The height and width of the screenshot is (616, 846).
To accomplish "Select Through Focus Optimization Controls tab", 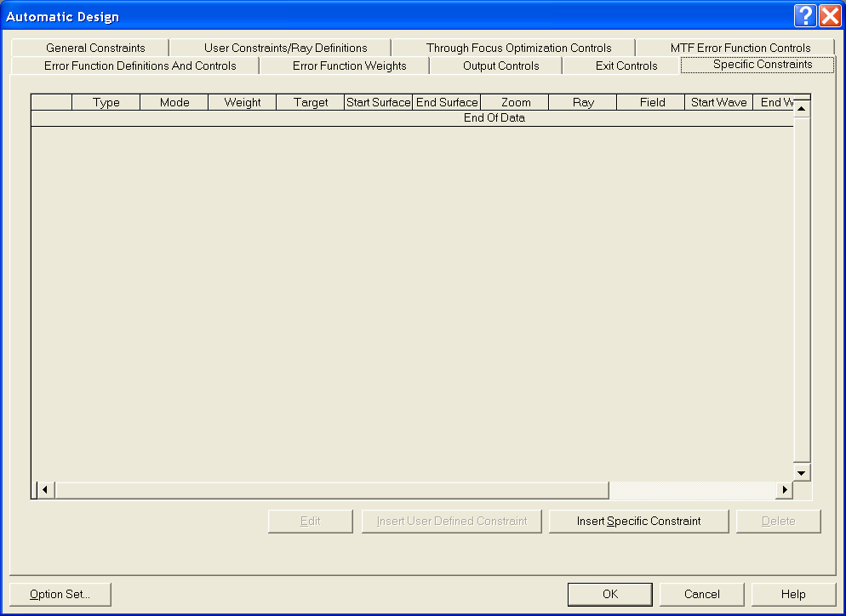I will 518,48.
